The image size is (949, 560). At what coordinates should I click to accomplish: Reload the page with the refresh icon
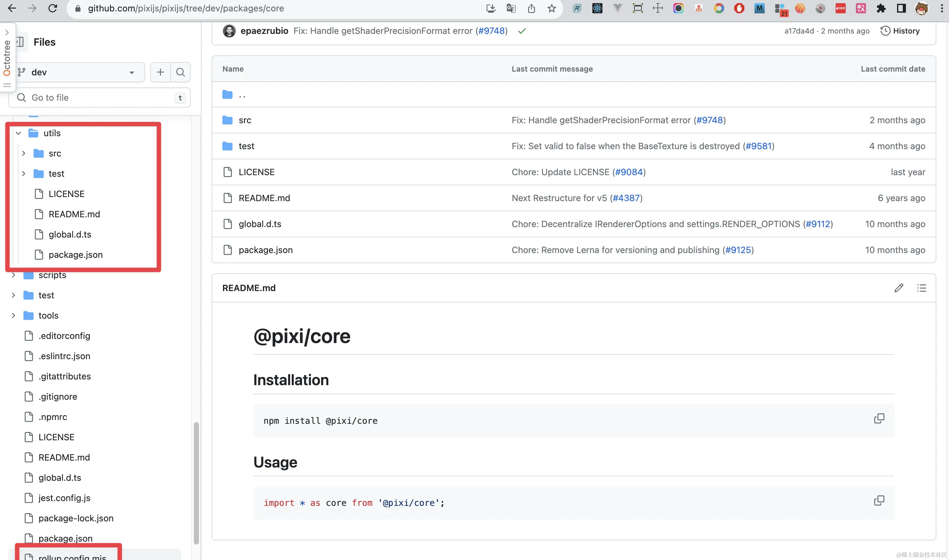point(53,8)
